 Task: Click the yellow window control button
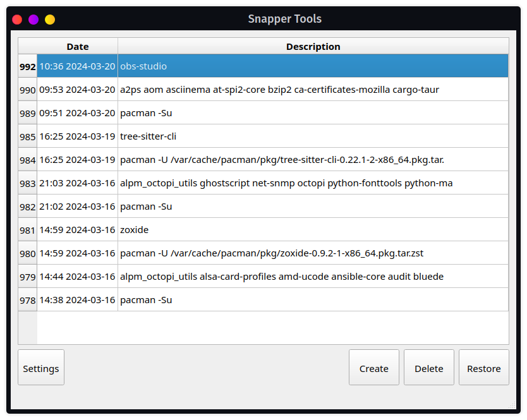point(50,20)
